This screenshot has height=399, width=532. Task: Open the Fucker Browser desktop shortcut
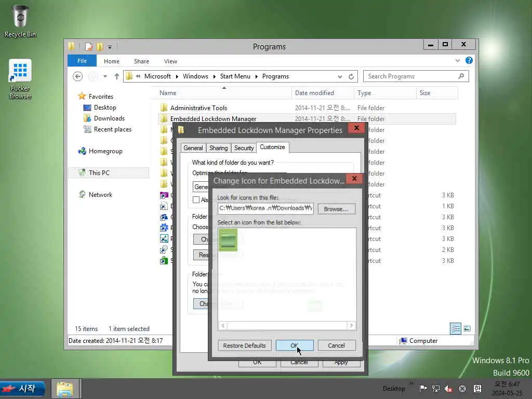coord(20,79)
